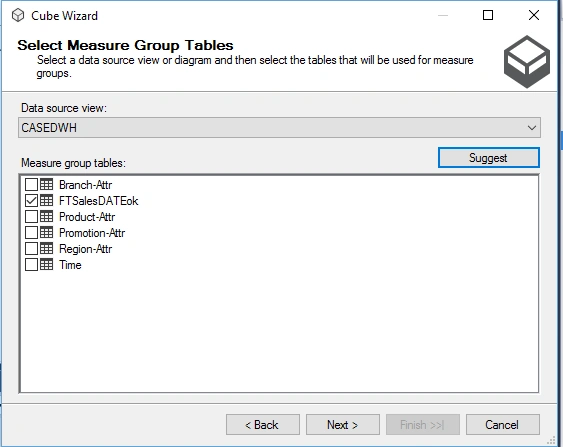Cancel the Cube Wizard
This screenshot has width=563, height=447.
tap(503, 425)
